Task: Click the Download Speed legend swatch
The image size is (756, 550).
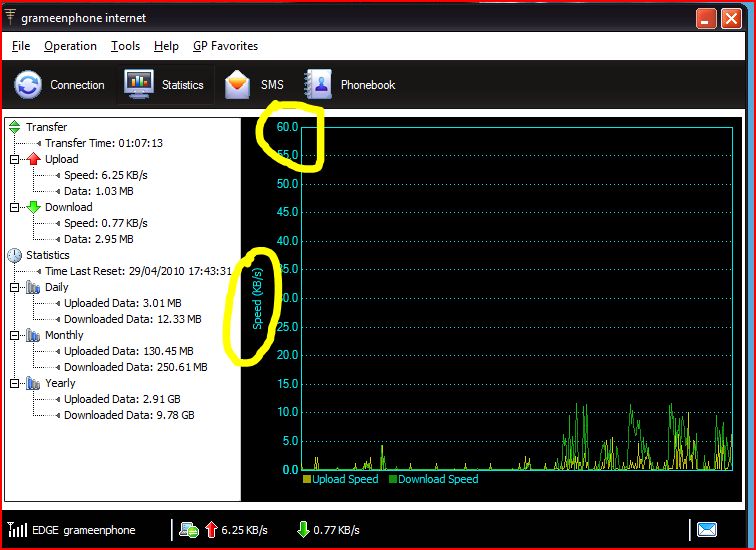Action: [392, 479]
